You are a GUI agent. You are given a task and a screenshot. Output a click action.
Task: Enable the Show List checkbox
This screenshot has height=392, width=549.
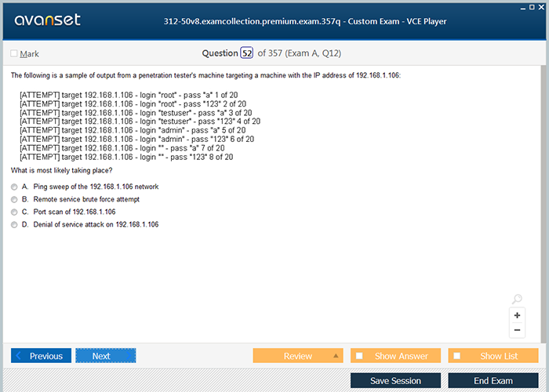(457, 356)
